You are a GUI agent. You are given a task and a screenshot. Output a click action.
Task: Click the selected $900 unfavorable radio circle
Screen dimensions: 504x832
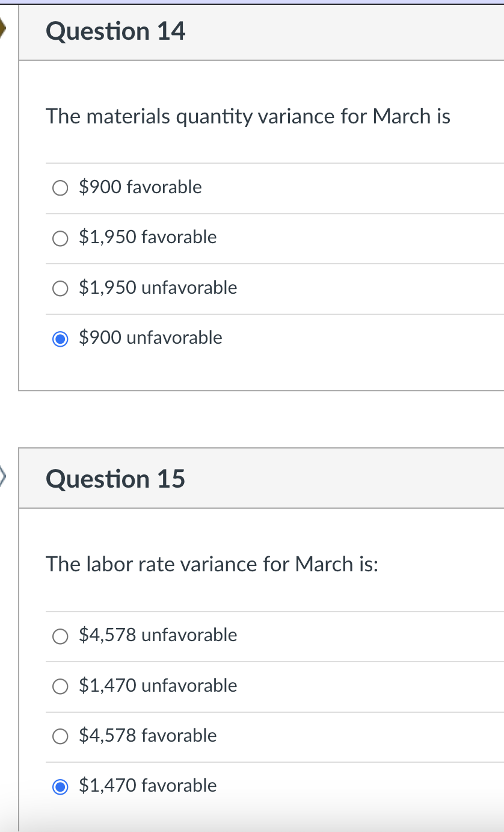61,339
